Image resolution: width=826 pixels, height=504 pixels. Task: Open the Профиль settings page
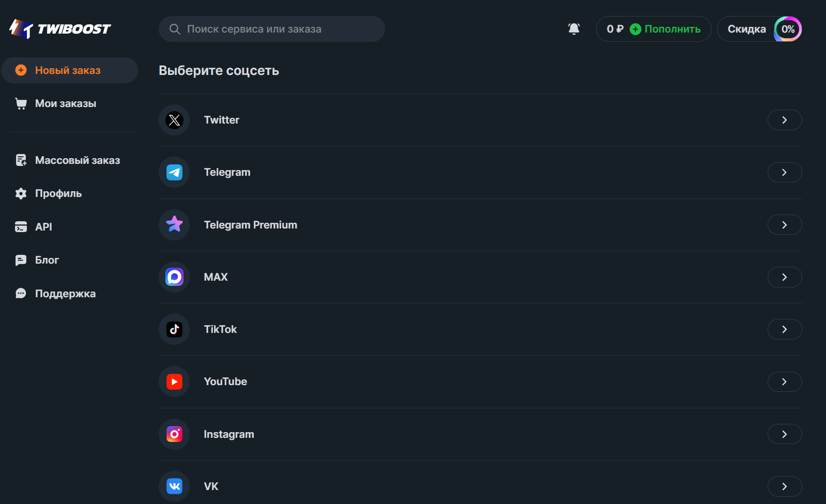58,193
